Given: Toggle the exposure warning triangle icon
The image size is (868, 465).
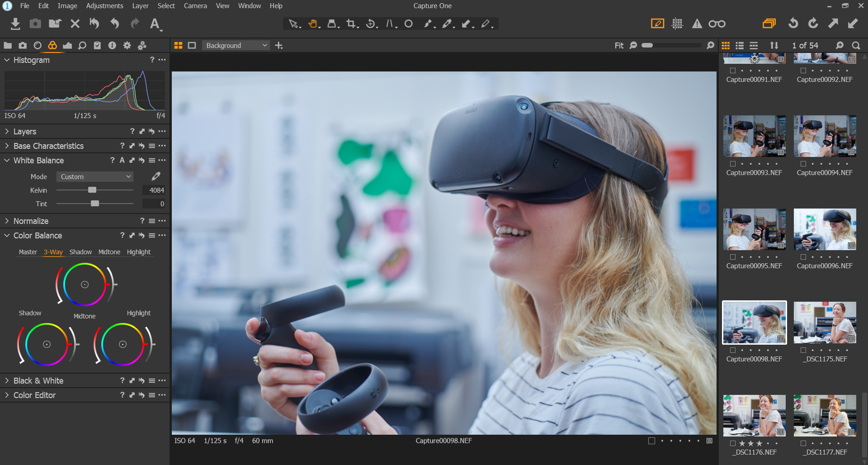Looking at the screenshot, I should tap(697, 24).
